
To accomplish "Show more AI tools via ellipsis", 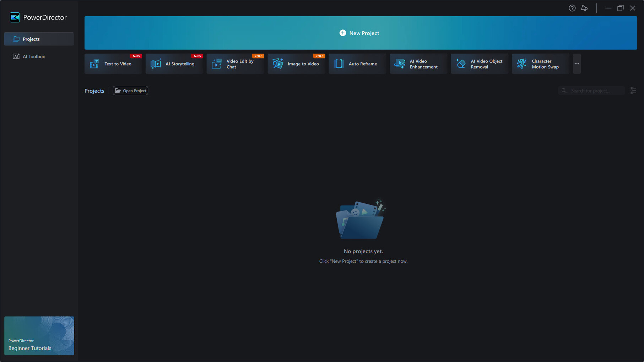I will click(577, 64).
